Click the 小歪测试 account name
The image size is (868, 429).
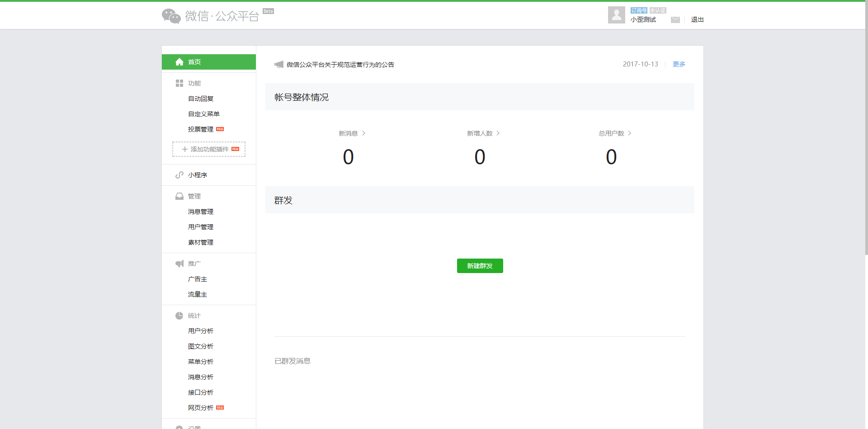point(643,19)
